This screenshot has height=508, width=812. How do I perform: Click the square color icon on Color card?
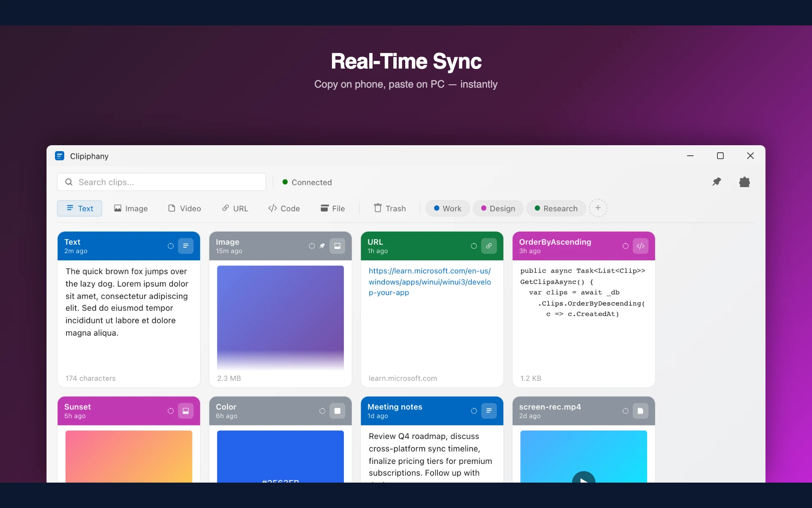(337, 411)
